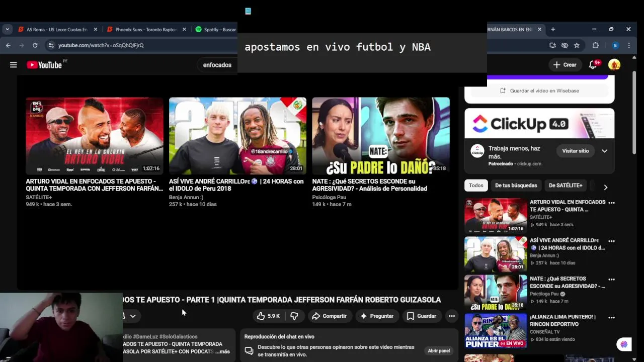644x362 pixels.
Task: Open subscription notification dropdown chevron
Action: tap(133, 316)
